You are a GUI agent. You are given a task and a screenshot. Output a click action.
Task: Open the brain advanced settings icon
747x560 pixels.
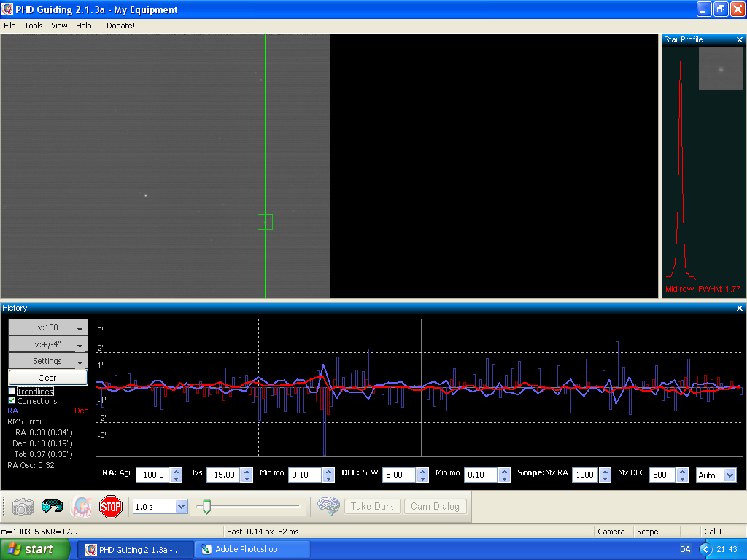pos(328,506)
